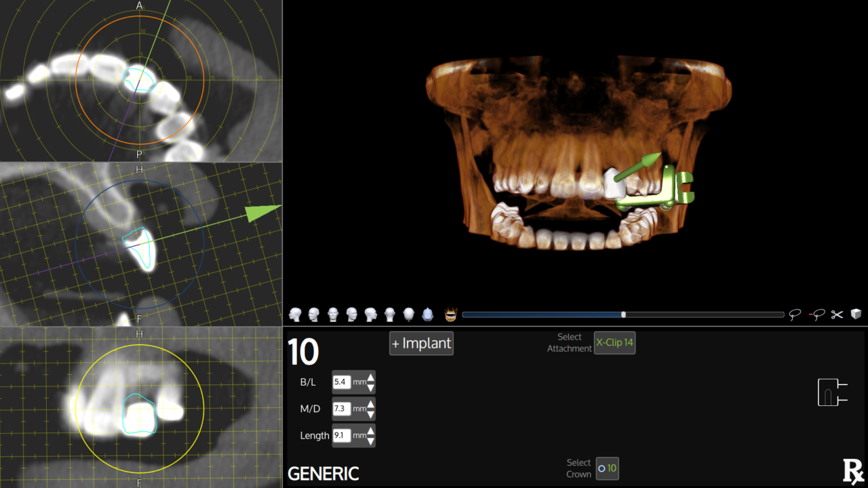This screenshot has height=488, width=868.
Task: Adjust the volume rendering opacity slider
Action: (623, 314)
